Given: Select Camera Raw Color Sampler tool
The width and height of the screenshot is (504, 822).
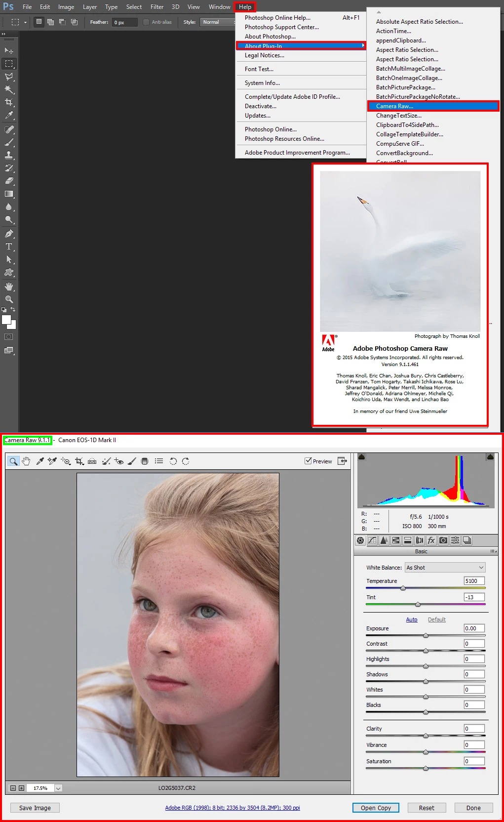Looking at the screenshot, I should coord(52,461).
